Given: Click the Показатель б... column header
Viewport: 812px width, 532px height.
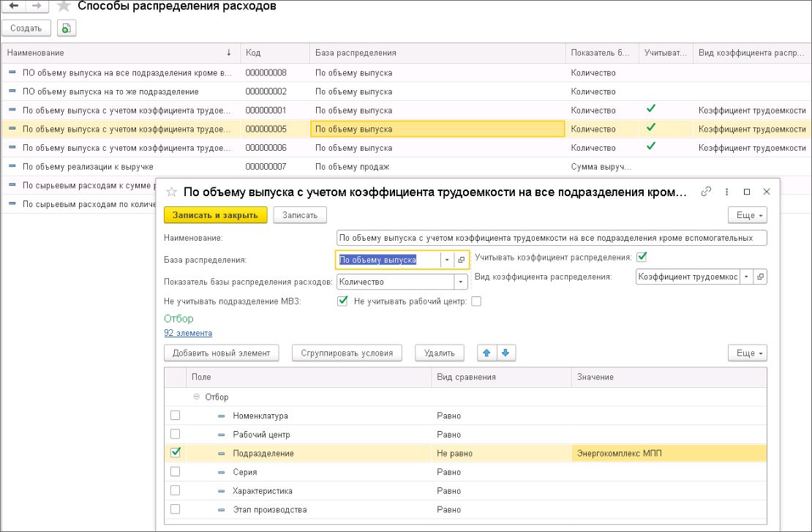Looking at the screenshot, I should 602,53.
